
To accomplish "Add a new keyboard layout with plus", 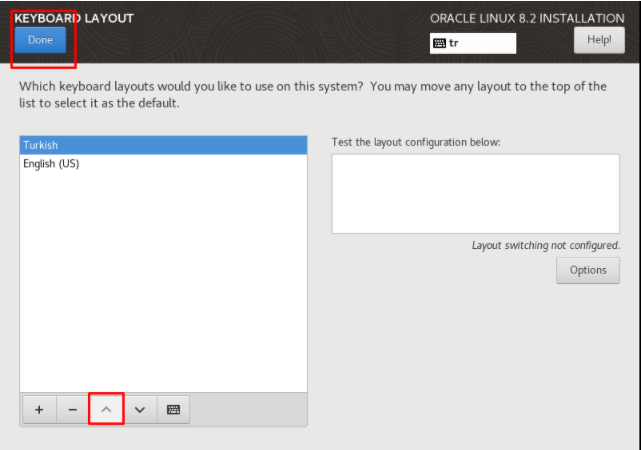I will coord(39,410).
